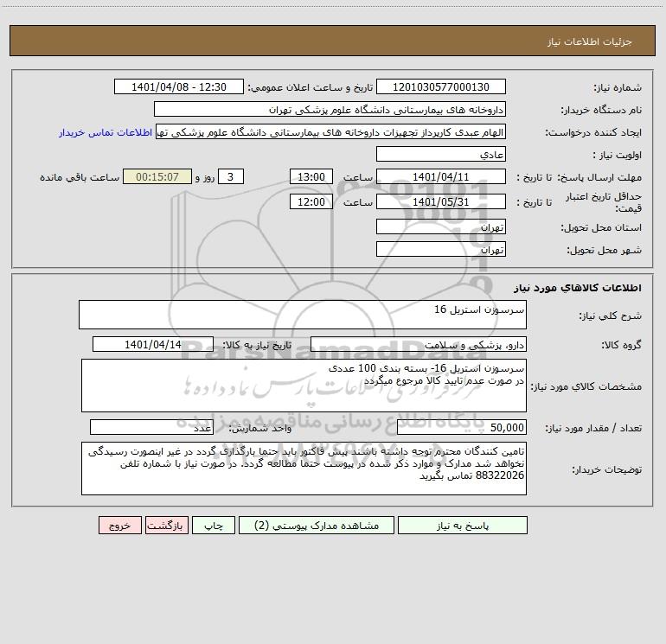
Task: Click the اولویت نیاز label
Action: point(618,155)
